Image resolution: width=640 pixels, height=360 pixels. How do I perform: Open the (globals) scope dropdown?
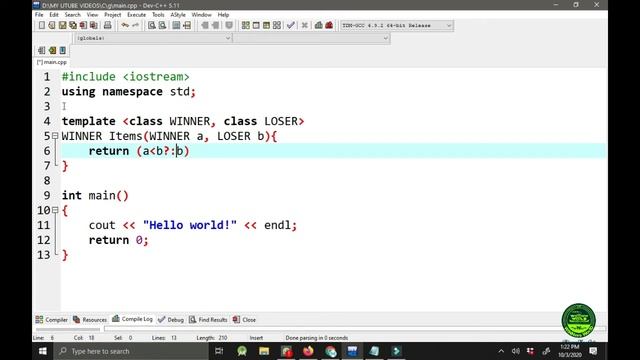153,38
